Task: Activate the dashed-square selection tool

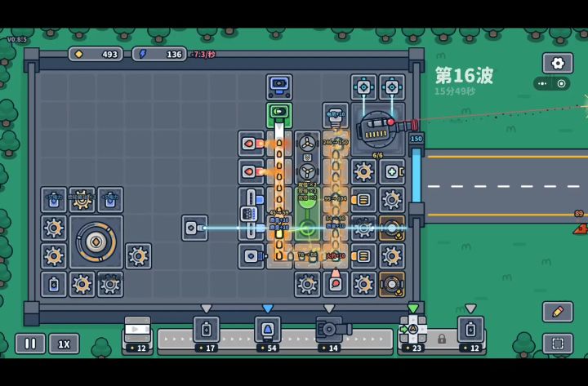Action: [558, 344]
